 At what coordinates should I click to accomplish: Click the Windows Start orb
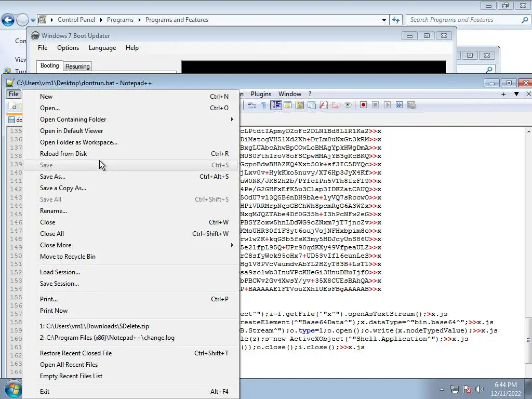13,389
